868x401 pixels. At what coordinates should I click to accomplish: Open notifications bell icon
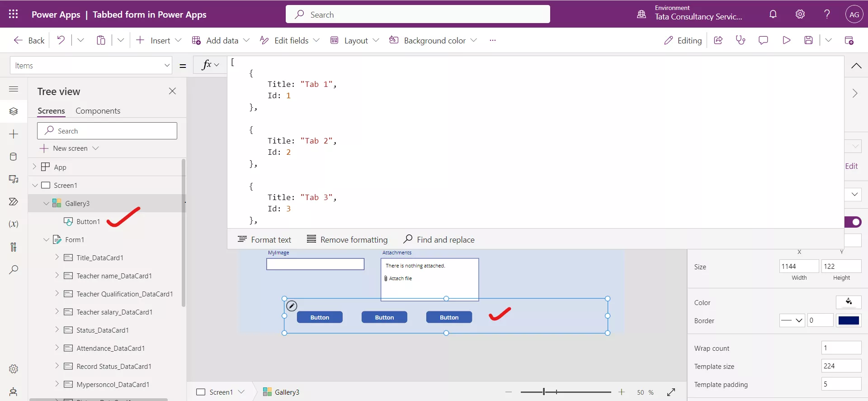pyautogui.click(x=773, y=14)
